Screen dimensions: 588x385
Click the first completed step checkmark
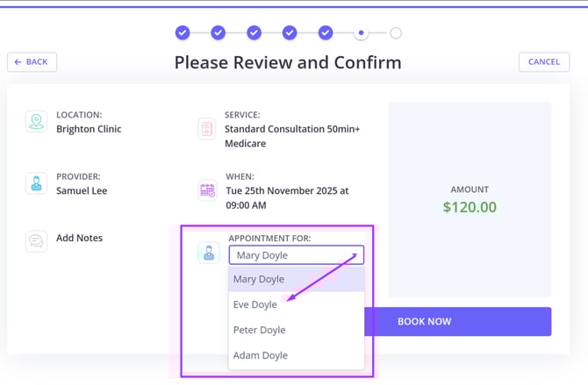pos(183,33)
